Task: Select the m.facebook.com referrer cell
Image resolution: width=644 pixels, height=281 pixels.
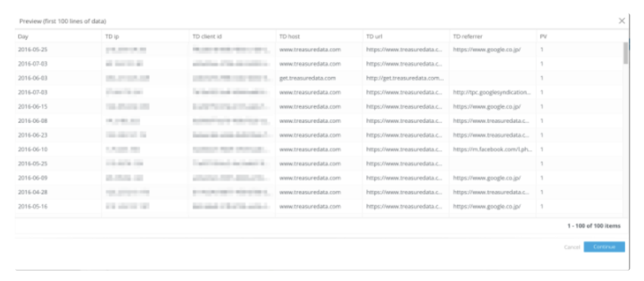Action: (492, 150)
